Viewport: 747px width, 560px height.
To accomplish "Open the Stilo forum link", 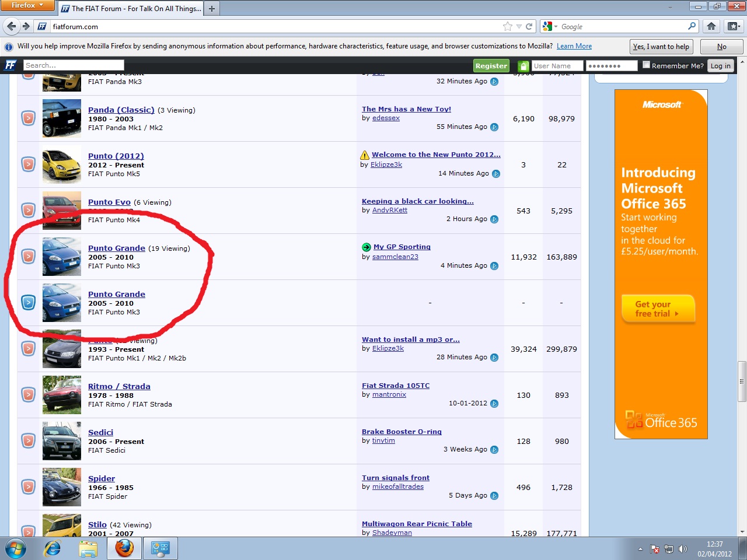I will click(x=97, y=524).
